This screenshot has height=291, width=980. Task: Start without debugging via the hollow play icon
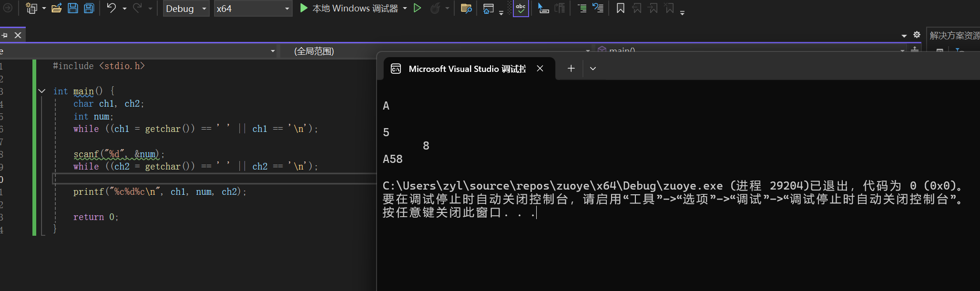[418, 8]
